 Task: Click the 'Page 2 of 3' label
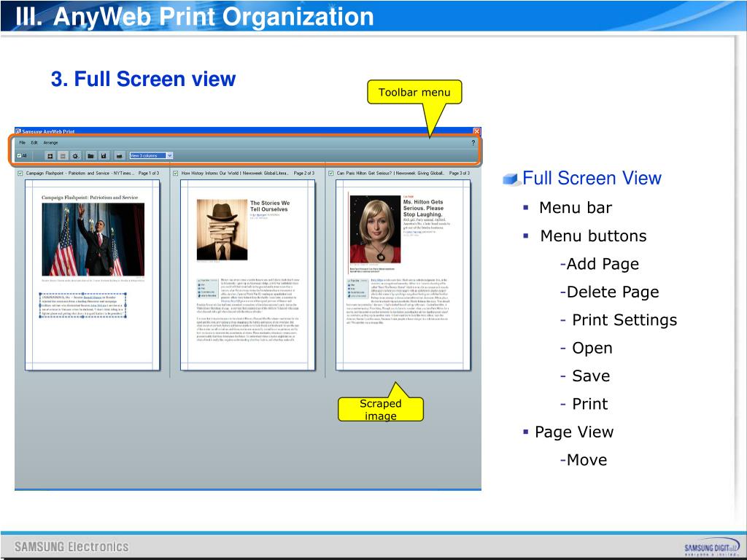pyautogui.click(x=304, y=174)
